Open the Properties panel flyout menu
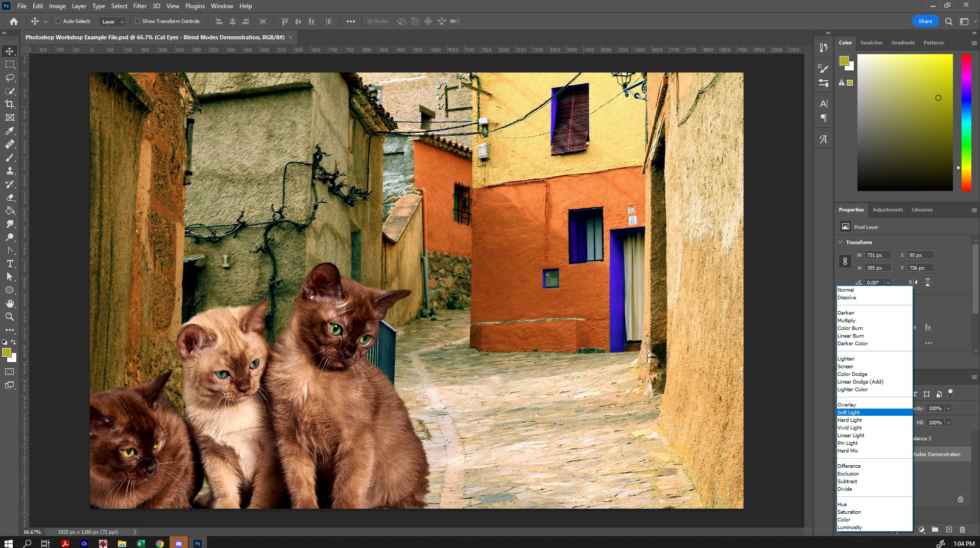Image resolution: width=980 pixels, height=548 pixels. click(x=974, y=210)
